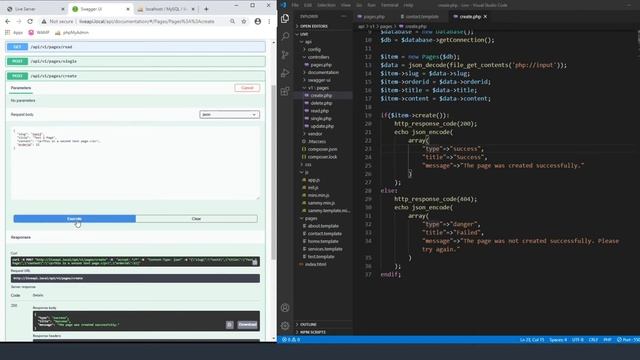Collapse the api folder in Explorer
The width and height of the screenshot is (640, 360).
coord(308,42)
